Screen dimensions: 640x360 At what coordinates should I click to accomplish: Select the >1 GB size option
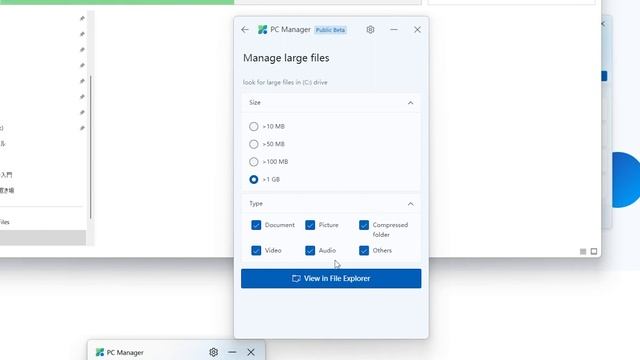[x=253, y=180]
